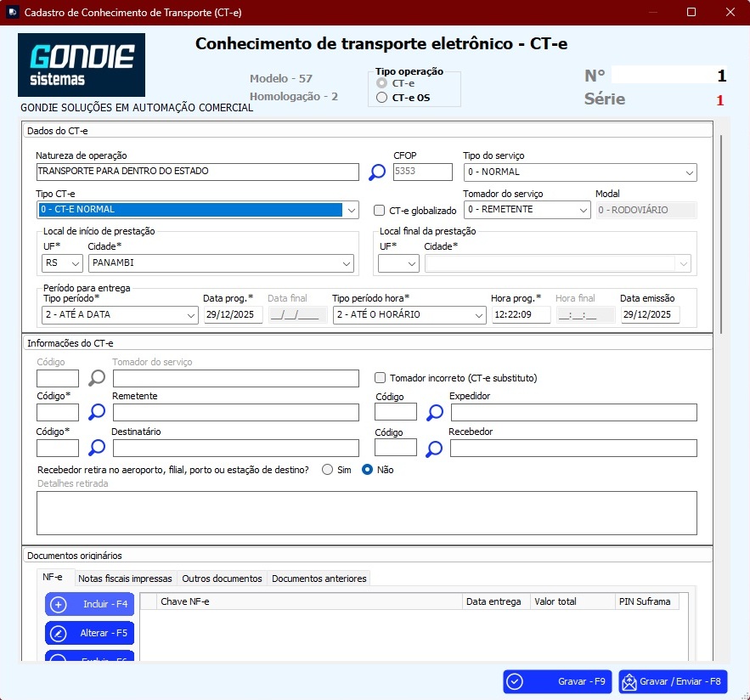Image resolution: width=750 pixels, height=700 pixels.
Task: Choose CT-e OS operation type
Action: 381,98
